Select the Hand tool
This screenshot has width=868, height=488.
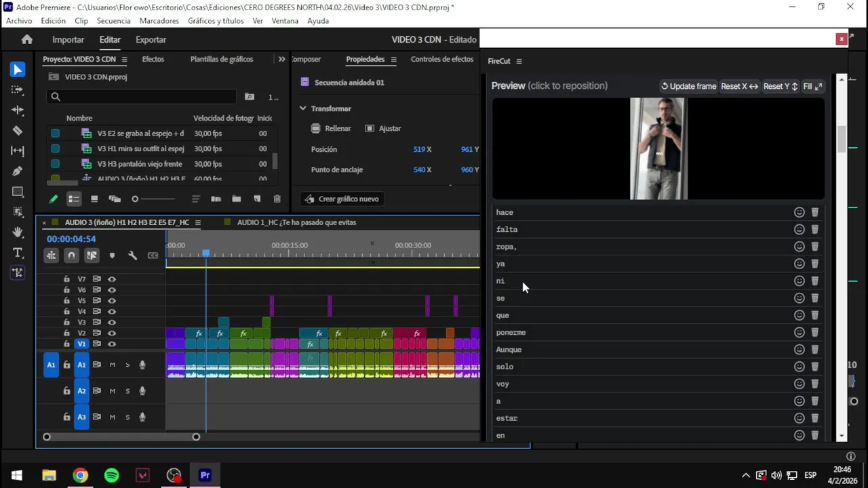18,232
